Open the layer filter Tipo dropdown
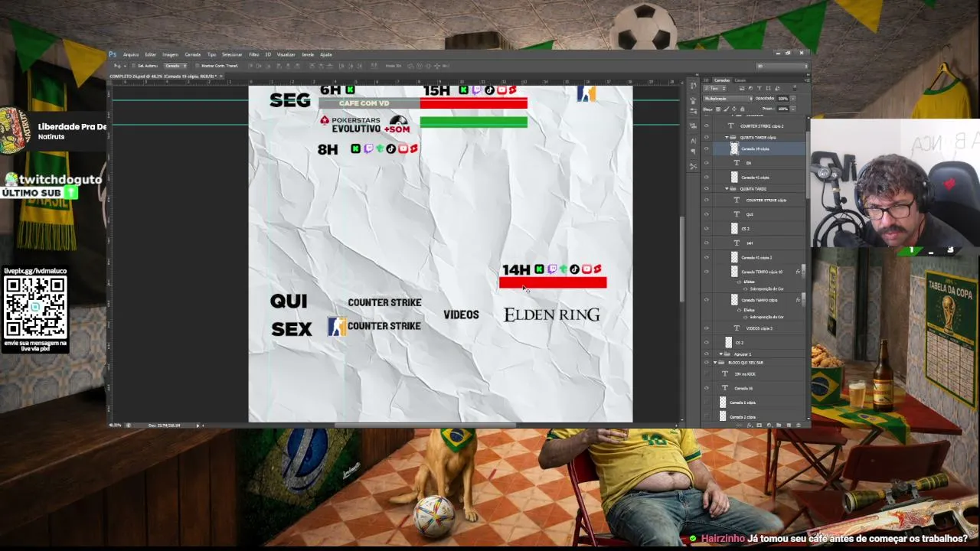Image resolution: width=980 pixels, height=551 pixels. click(x=715, y=89)
